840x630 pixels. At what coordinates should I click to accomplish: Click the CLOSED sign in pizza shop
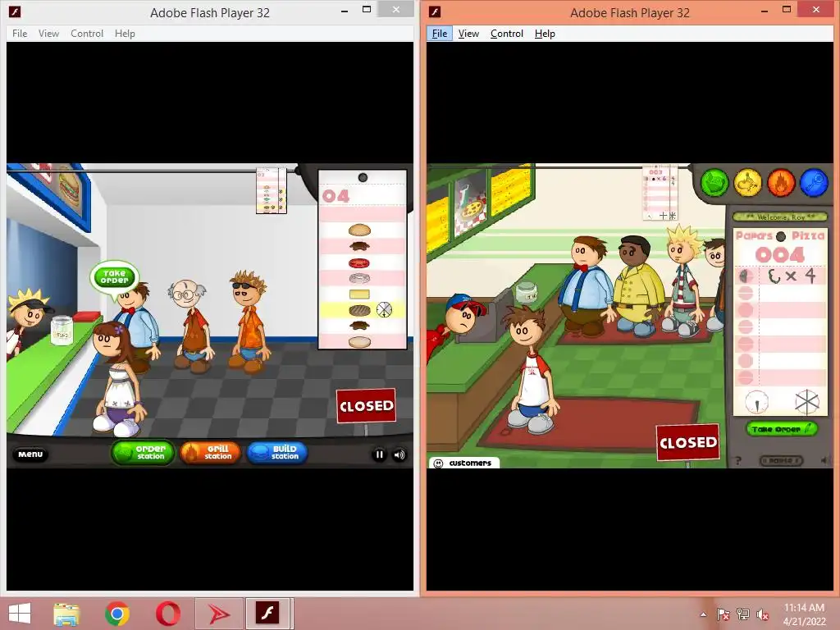(x=688, y=442)
